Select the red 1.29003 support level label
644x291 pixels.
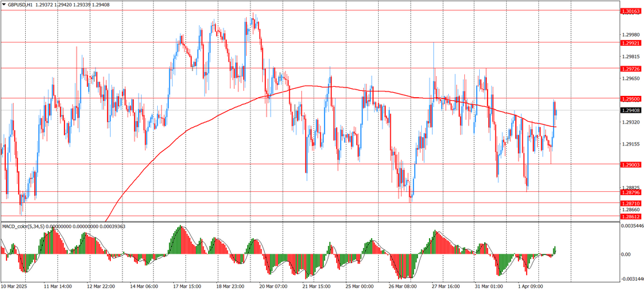tap(630, 164)
